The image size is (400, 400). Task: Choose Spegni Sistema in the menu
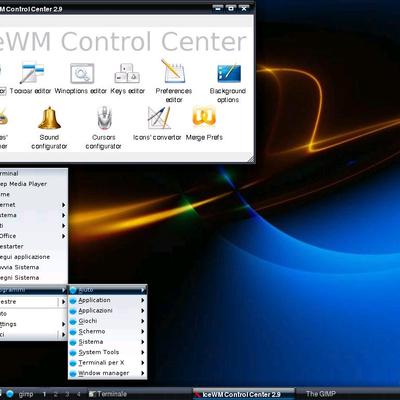[x=33, y=278]
